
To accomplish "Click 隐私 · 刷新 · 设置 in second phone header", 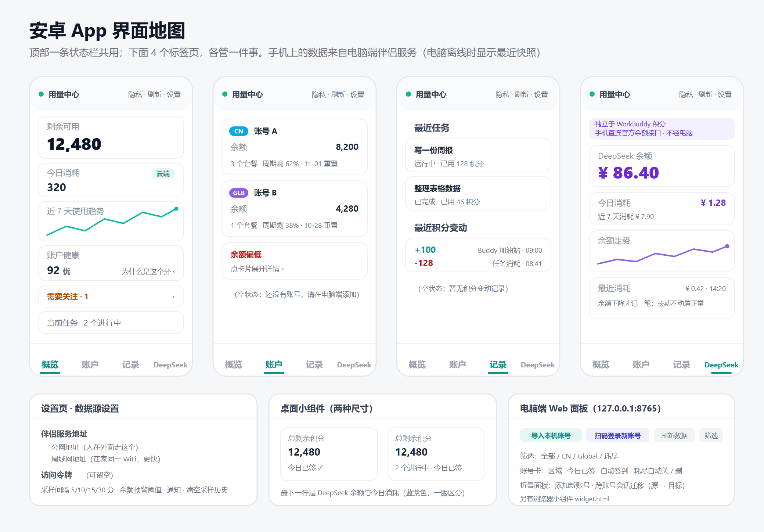I will point(338,94).
